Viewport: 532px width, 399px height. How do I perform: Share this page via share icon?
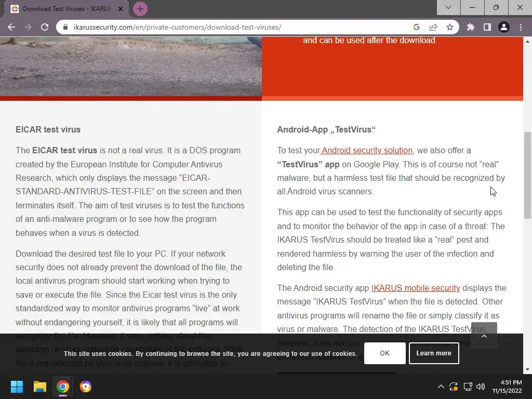[433, 27]
